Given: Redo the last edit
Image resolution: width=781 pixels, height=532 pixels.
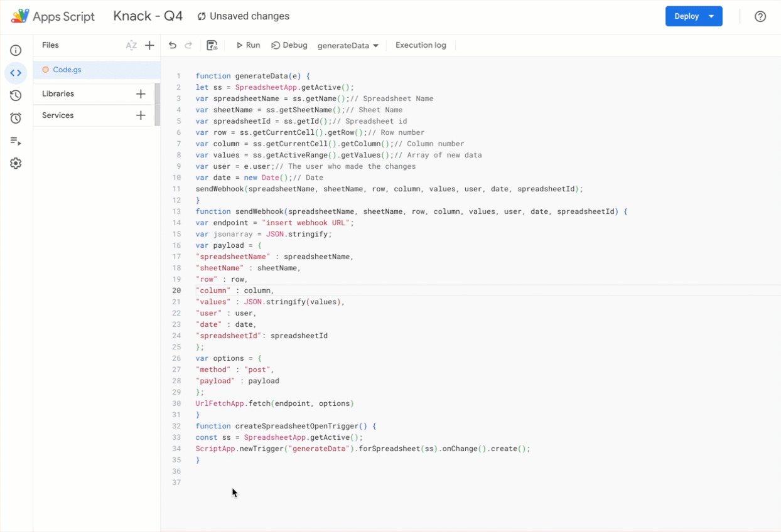Looking at the screenshot, I should 189,45.
